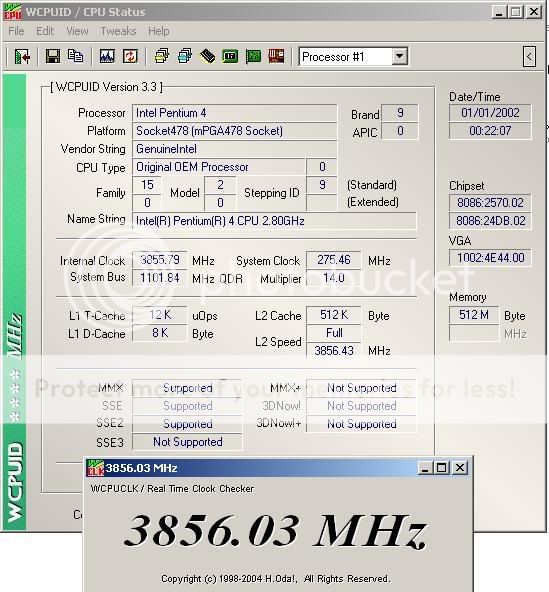The width and height of the screenshot is (549, 592).
Task: Click the WCPUID title bar app icon
Action: (x=12, y=12)
